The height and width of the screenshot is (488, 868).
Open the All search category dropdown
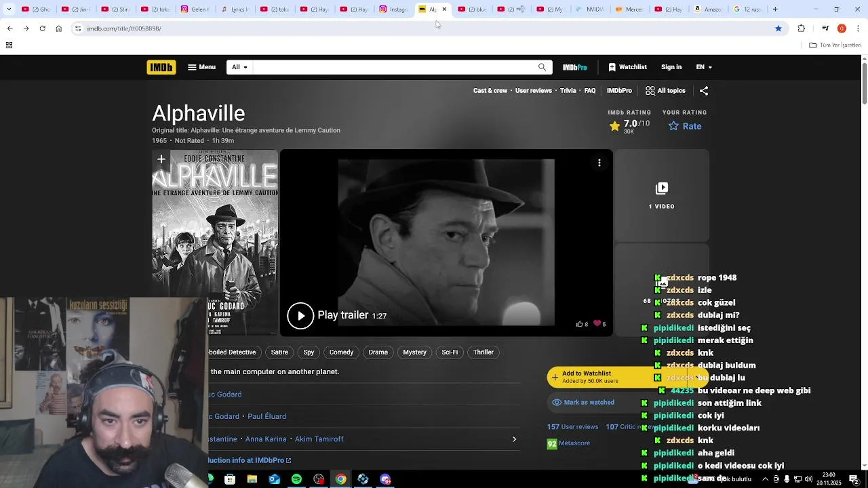(239, 67)
